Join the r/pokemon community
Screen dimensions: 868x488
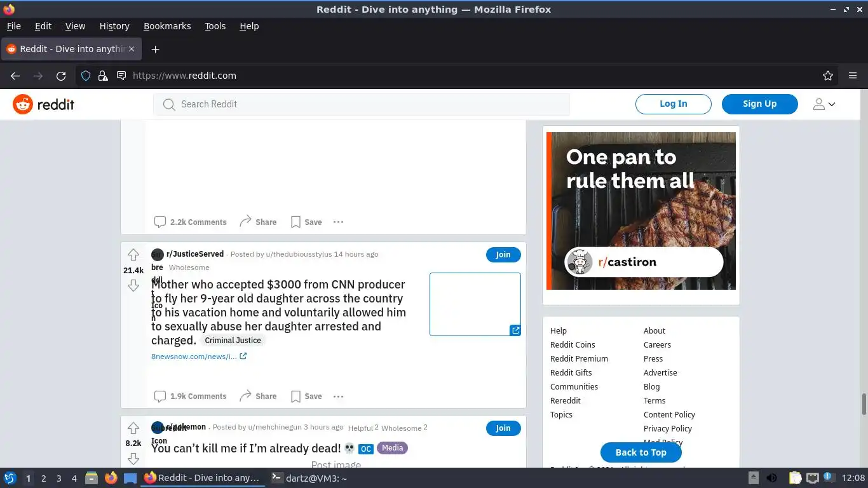503,428
